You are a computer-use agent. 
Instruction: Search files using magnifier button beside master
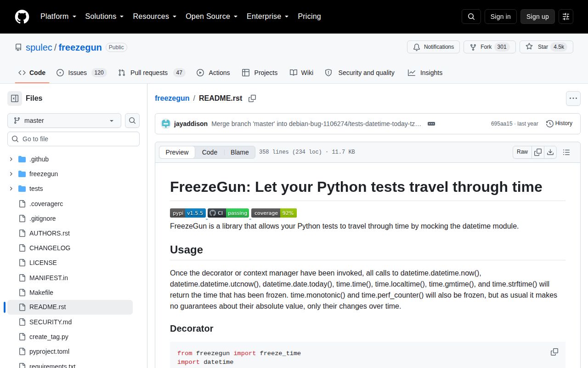(x=132, y=121)
